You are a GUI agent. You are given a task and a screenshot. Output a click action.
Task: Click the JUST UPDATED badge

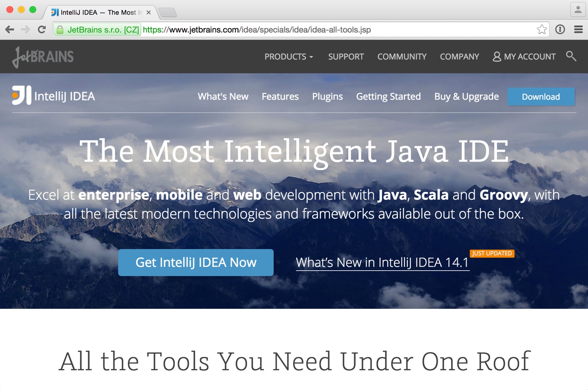tap(492, 253)
